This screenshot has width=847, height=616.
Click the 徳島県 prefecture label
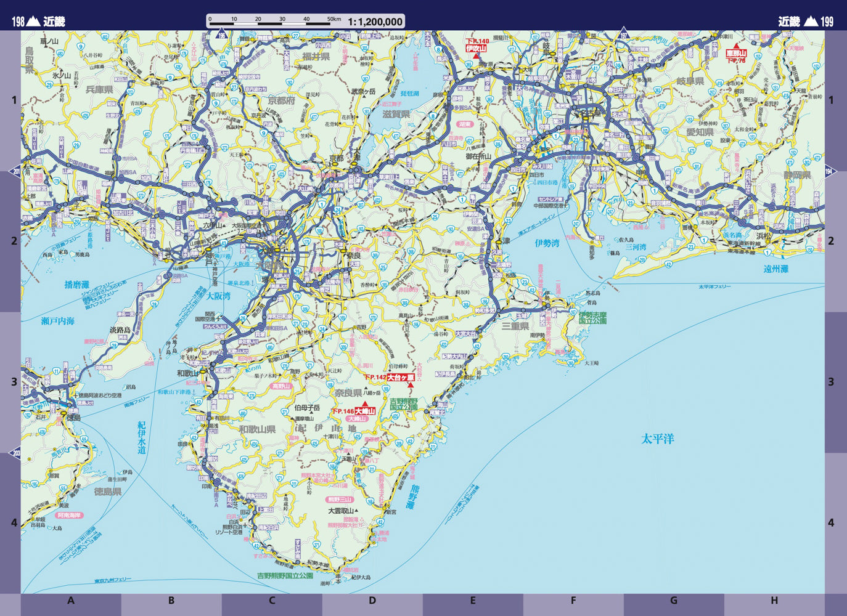click(108, 492)
